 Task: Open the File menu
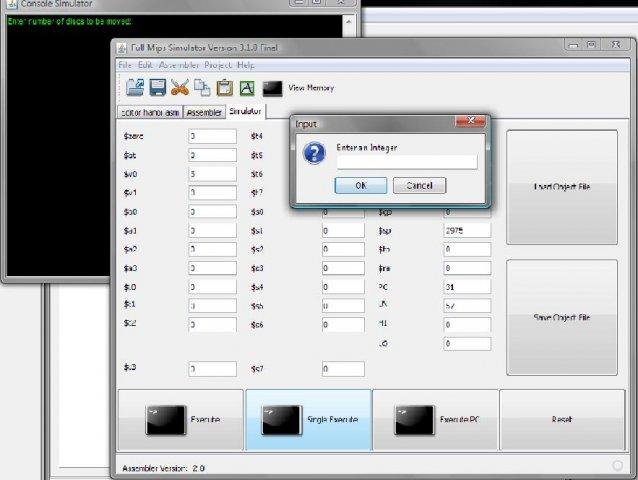tap(125, 65)
